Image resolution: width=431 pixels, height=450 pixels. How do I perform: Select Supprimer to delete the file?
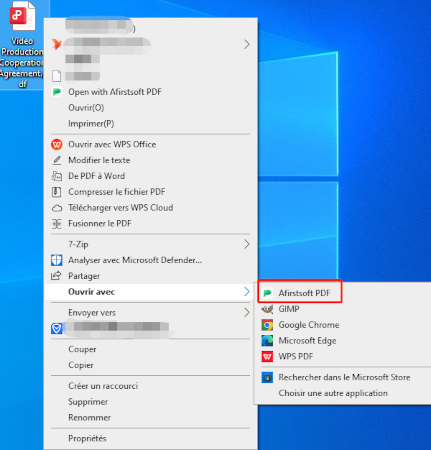tap(150, 402)
